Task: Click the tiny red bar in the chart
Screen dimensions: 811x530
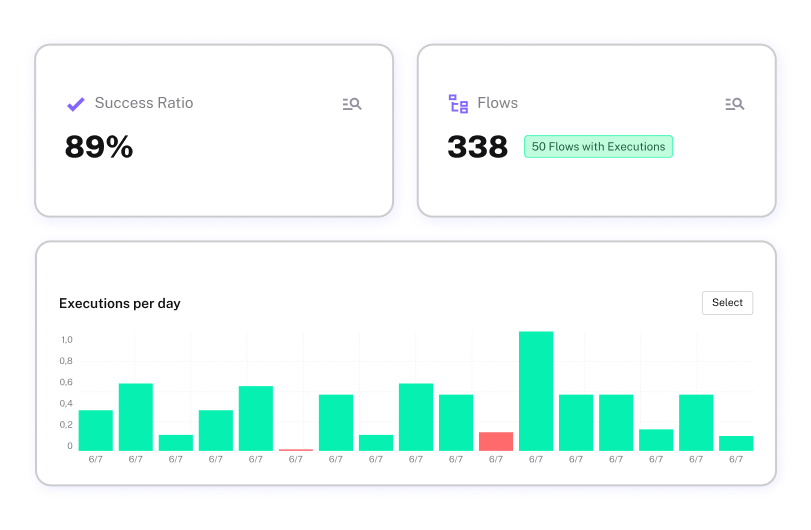Action: [x=296, y=449]
